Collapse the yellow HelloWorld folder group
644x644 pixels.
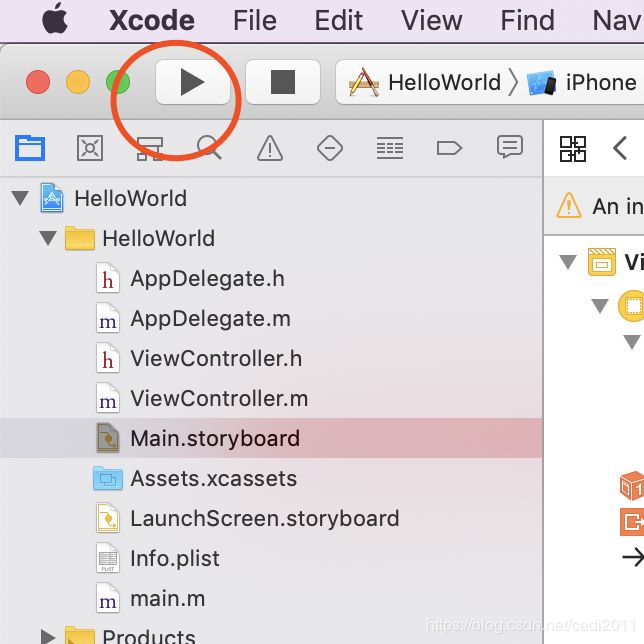point(48,238)
